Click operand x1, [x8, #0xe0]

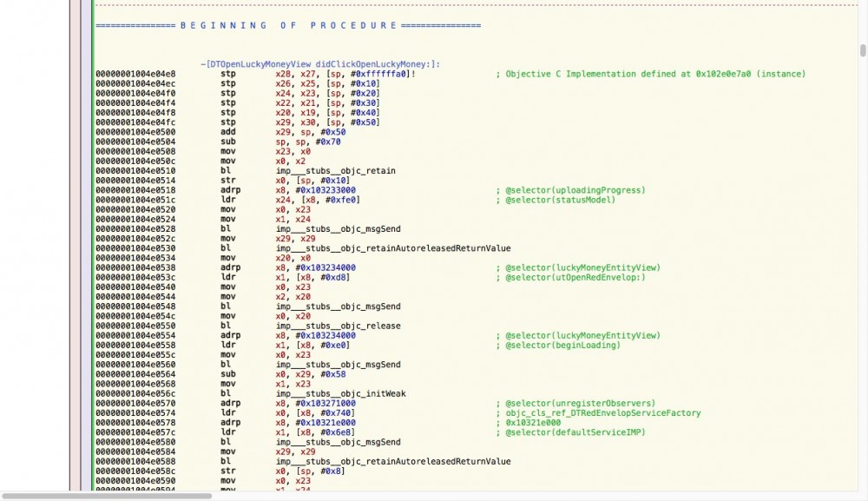click(312, 345)
